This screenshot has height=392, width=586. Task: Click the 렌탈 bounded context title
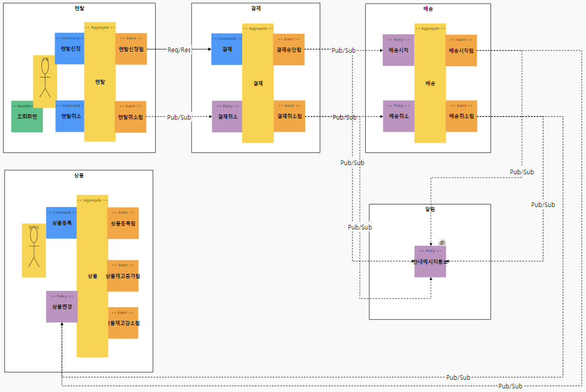(x=80, y=8)
